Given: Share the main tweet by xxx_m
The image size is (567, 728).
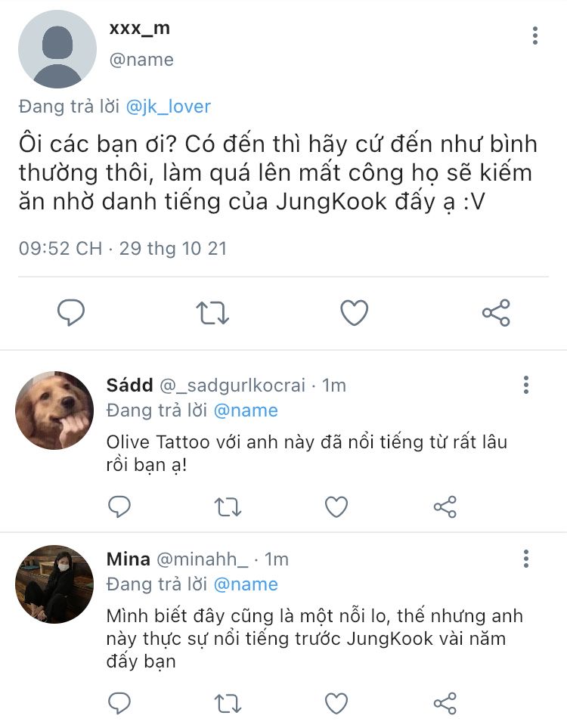Looking at the screenshot, I should (496, 313).
